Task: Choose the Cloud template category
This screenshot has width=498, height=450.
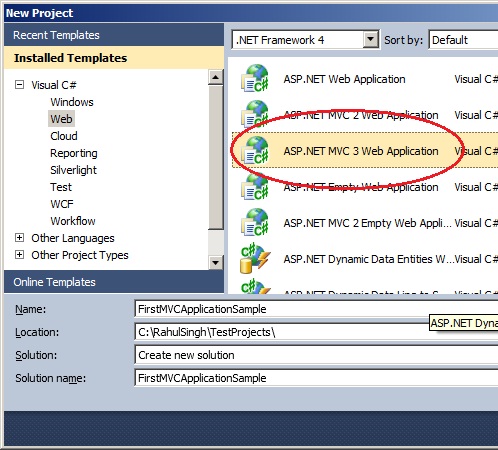Action: point(64,136)
